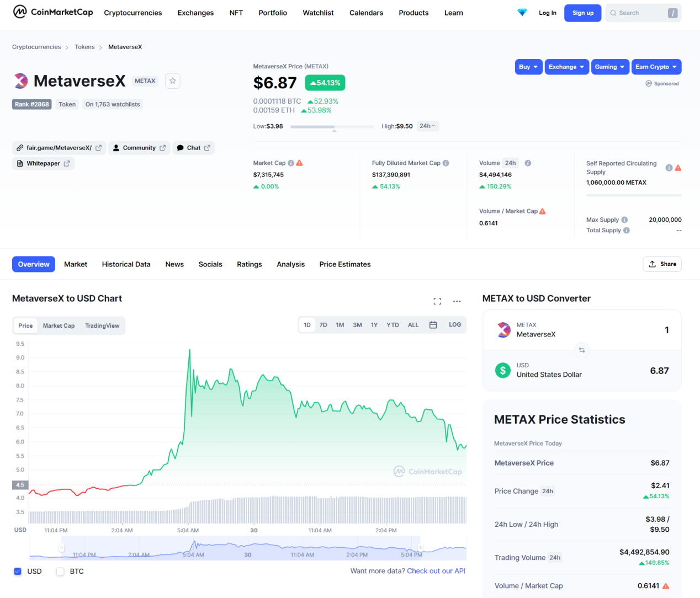This screenshot has height=598, width=700.
Task: Switch chart to TradingView
Action: click(102, 325)
